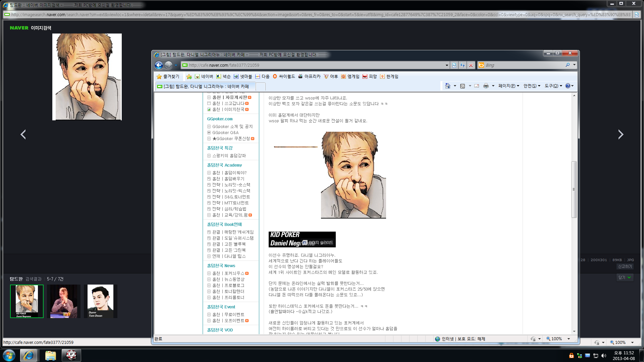Open the 엠게임 favorites bar shortcut

[350, 76]
